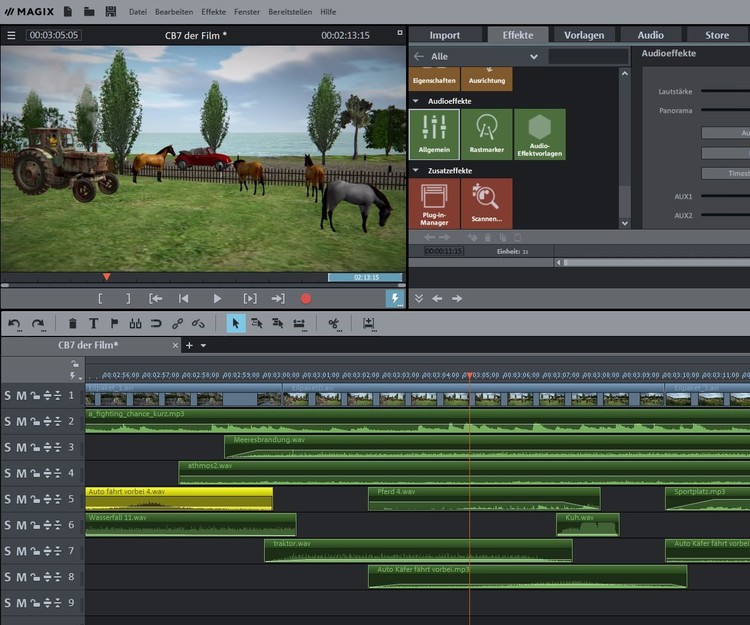Select the all-tracks mouse mode
This screenshot has width=750, height=625.
[x=278, y=324]
